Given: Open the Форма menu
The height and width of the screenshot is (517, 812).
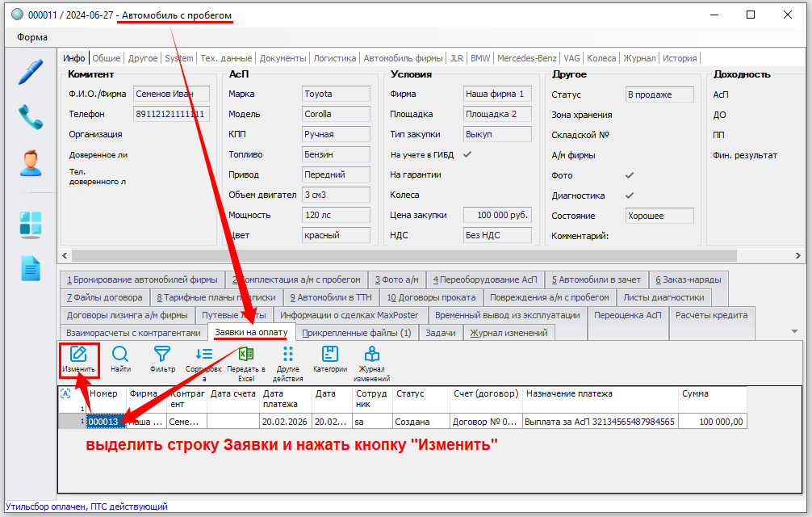Looking at the screenshot, I should coord(32,37).
